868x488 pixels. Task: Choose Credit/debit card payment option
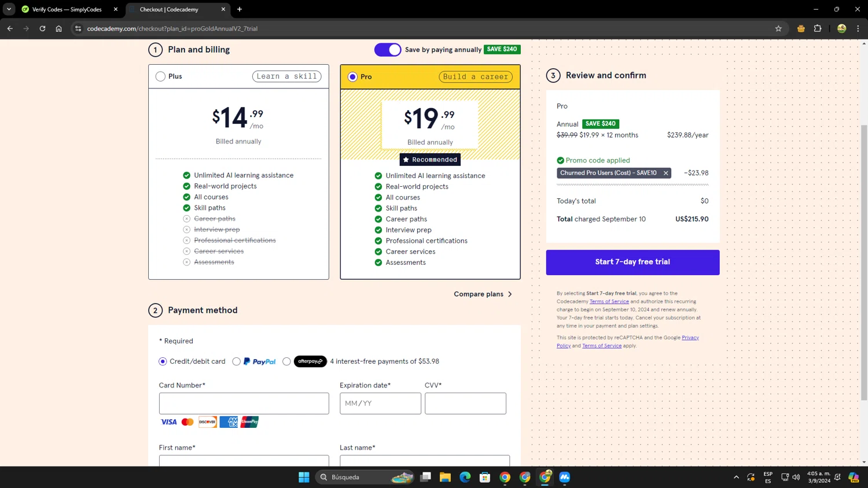click(163, 361)
